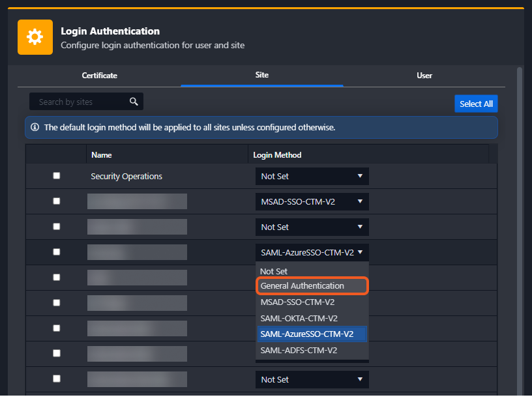Choose General Authentication from the list
The image size is (532, 406).
(x=303, y=286)
